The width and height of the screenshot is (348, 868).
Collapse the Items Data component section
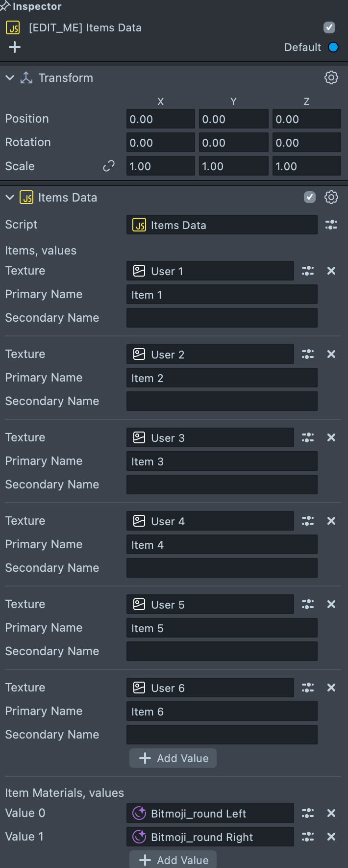[9, 197]
